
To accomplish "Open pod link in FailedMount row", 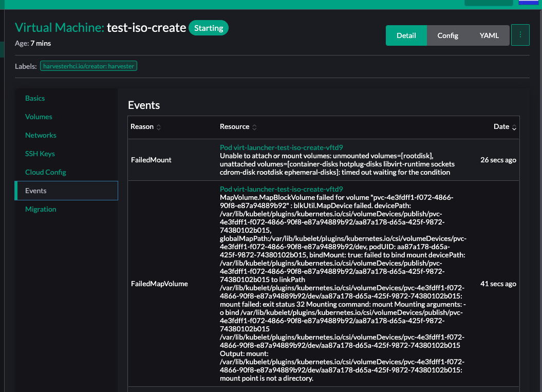I will pos(282,147).
